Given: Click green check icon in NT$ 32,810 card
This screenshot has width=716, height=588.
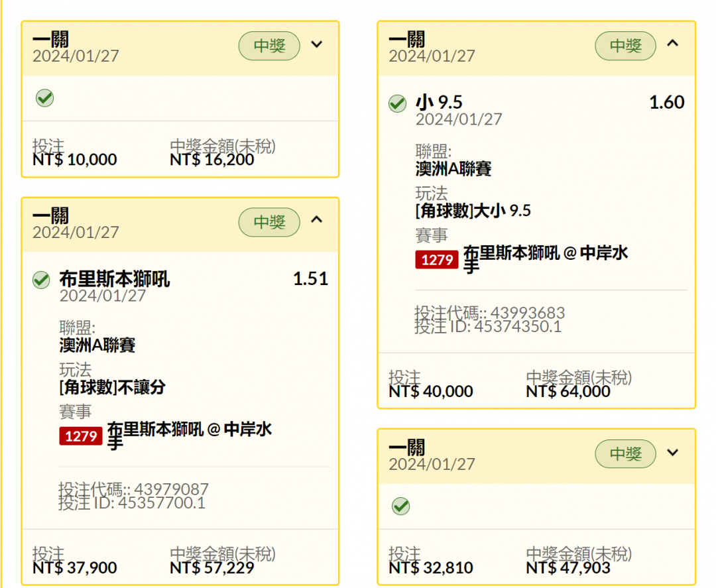Looking at the screenshot, I should [401, 506].
